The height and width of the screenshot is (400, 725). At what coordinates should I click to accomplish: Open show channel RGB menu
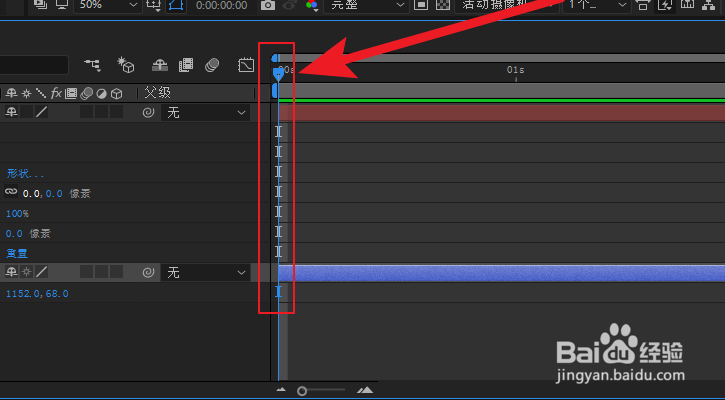point(312,6)
